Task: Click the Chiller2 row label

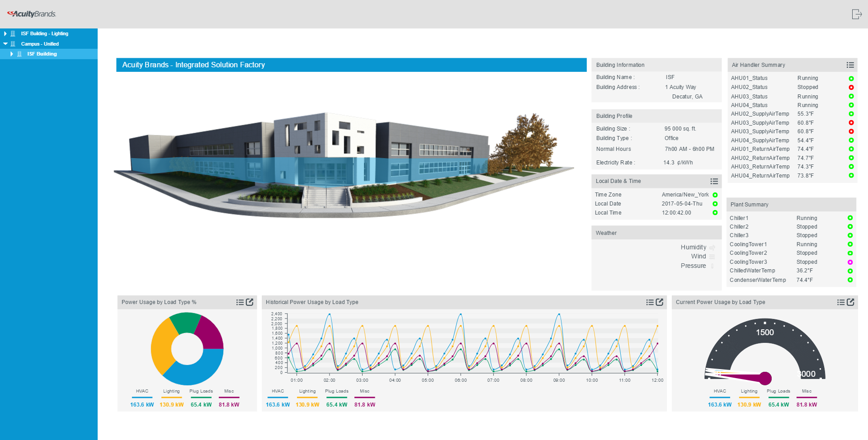Action: pos(739,227)
